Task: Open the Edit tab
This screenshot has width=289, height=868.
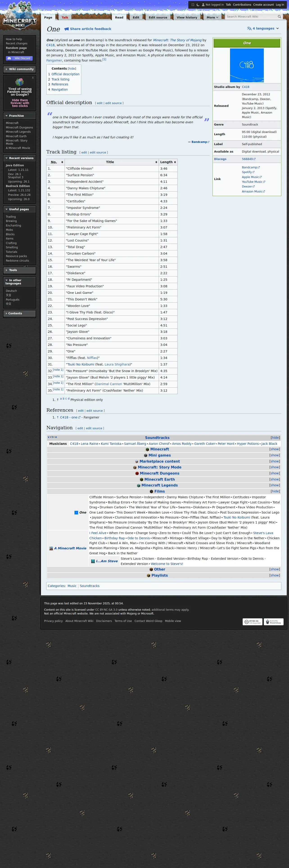Action: point(136,18)
